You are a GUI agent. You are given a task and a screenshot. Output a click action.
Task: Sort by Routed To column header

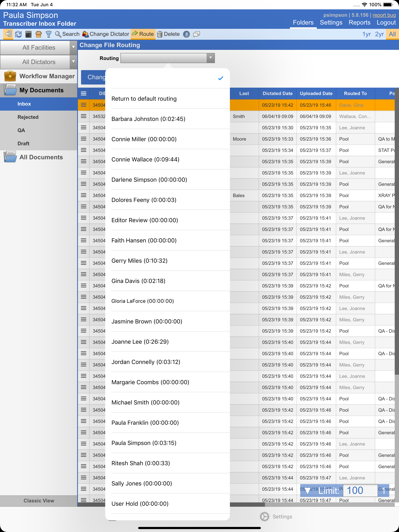[x=355, y=93]
